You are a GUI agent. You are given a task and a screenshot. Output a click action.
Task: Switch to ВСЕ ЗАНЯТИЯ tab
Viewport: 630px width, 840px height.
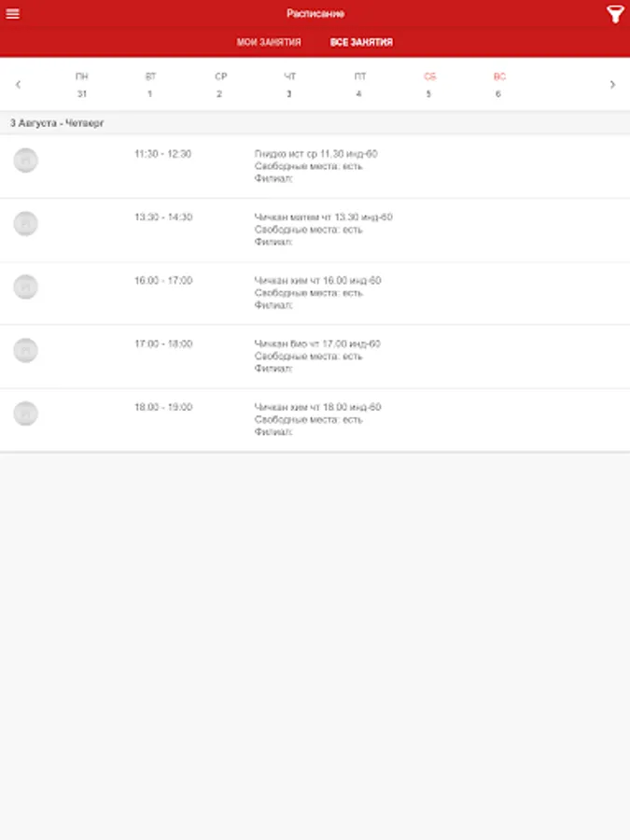point(361,43)
